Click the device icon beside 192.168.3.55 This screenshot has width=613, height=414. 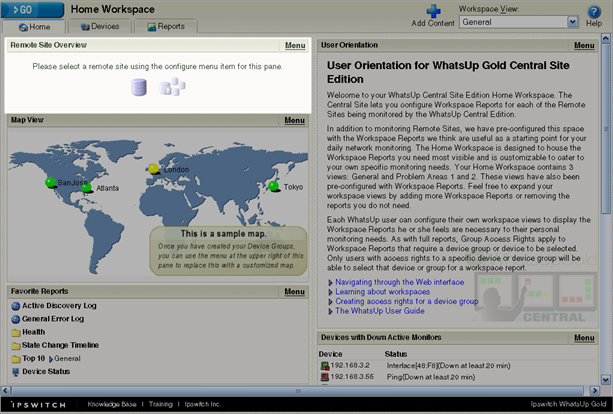click(324, 377)
